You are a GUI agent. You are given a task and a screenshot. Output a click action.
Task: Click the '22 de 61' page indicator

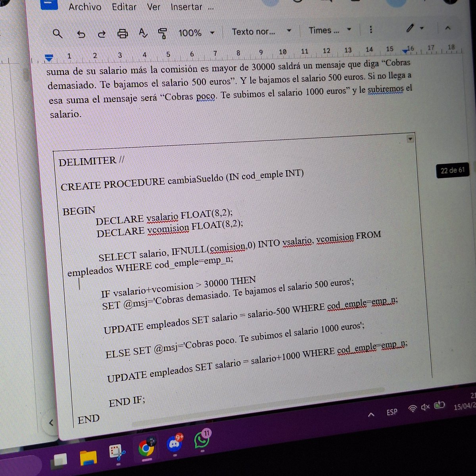[x=452, y=170]
